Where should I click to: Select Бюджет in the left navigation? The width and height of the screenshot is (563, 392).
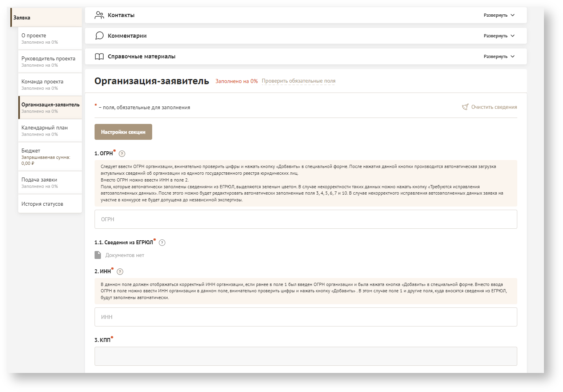tap(50, 156)
